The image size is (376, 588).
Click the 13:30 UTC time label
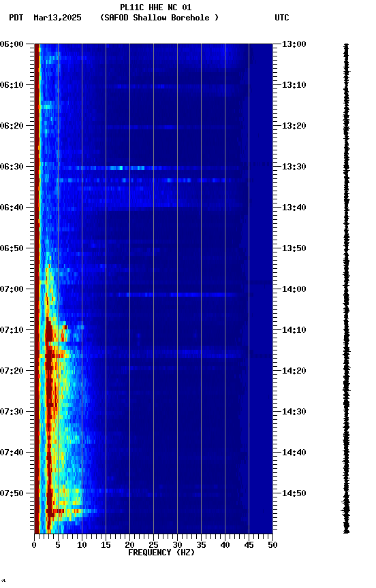294,167
